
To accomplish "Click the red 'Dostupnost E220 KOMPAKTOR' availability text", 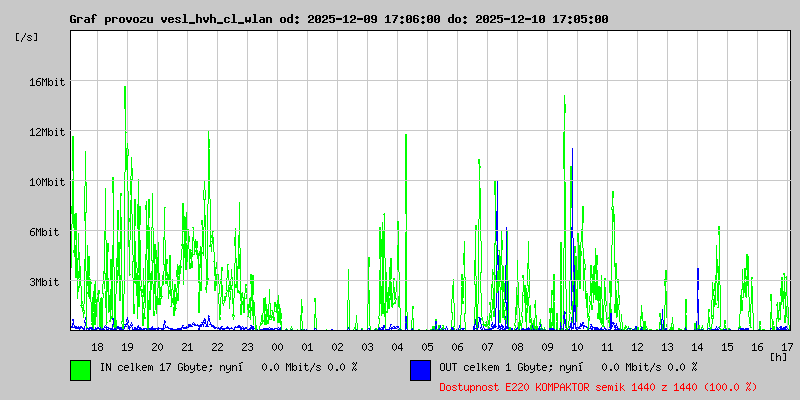I will tap(598, 386).
